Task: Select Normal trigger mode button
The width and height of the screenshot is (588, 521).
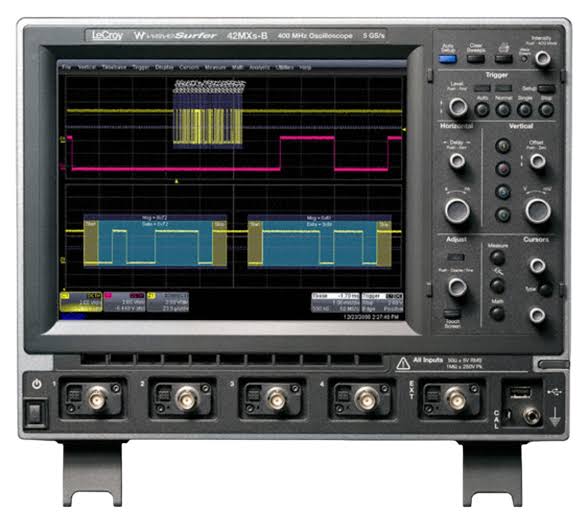Action: pyautogui.click(x=503, y=110)
